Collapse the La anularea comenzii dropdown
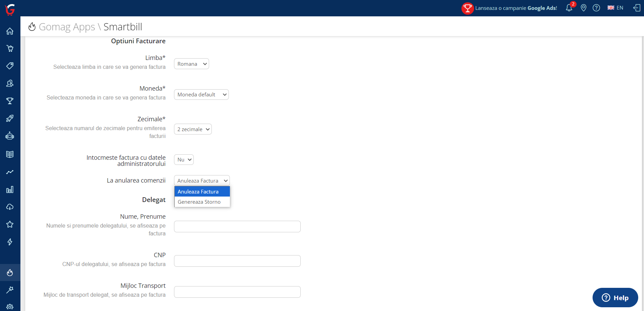644x311 pixels. (202, 181)
